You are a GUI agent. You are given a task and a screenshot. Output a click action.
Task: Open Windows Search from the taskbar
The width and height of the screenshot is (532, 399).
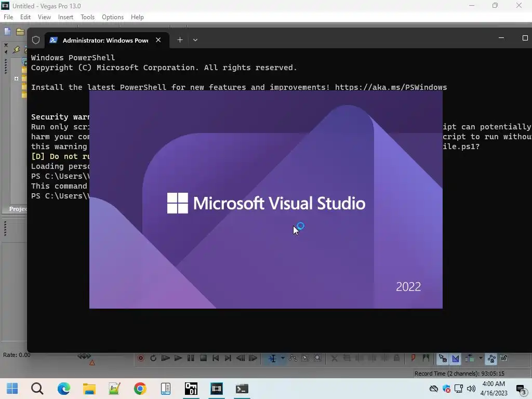[37, 389]
